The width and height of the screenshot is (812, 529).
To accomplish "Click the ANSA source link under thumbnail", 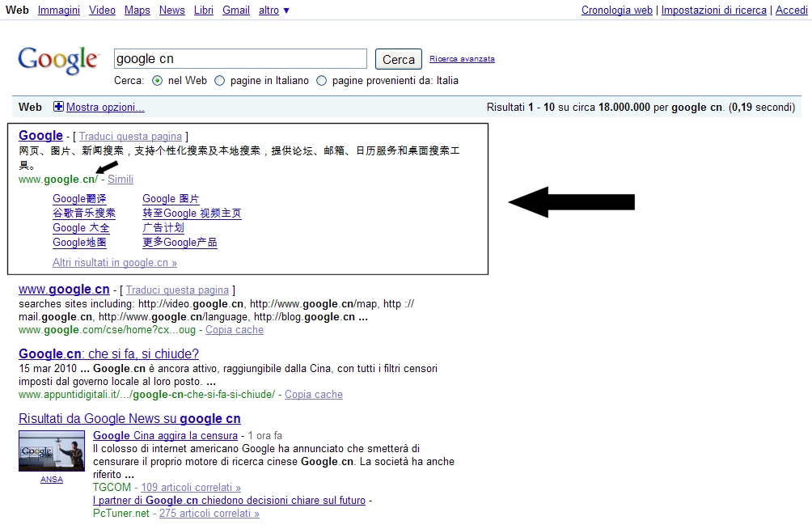I will coord(52,480).
